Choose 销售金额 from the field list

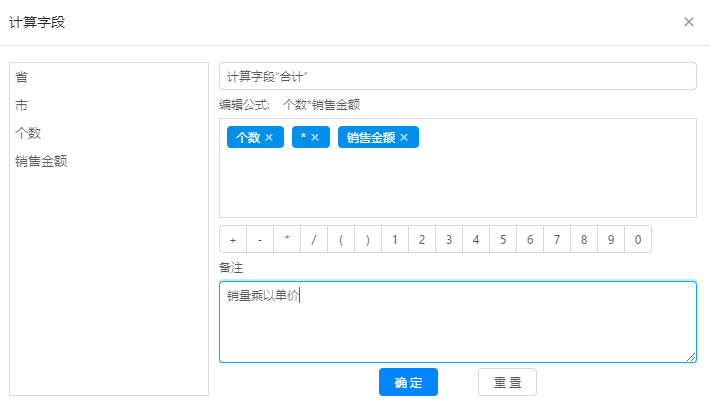(x=41, y=161)
